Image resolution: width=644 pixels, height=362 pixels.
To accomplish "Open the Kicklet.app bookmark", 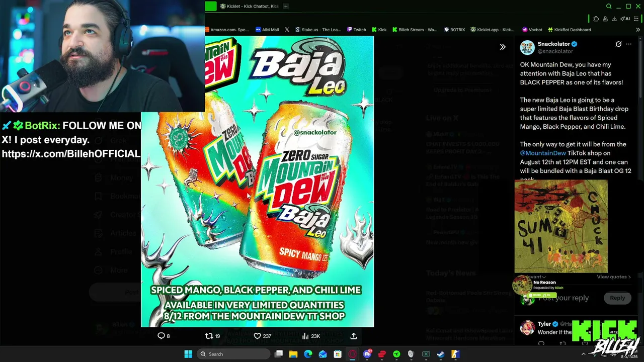I will (493, 30).
